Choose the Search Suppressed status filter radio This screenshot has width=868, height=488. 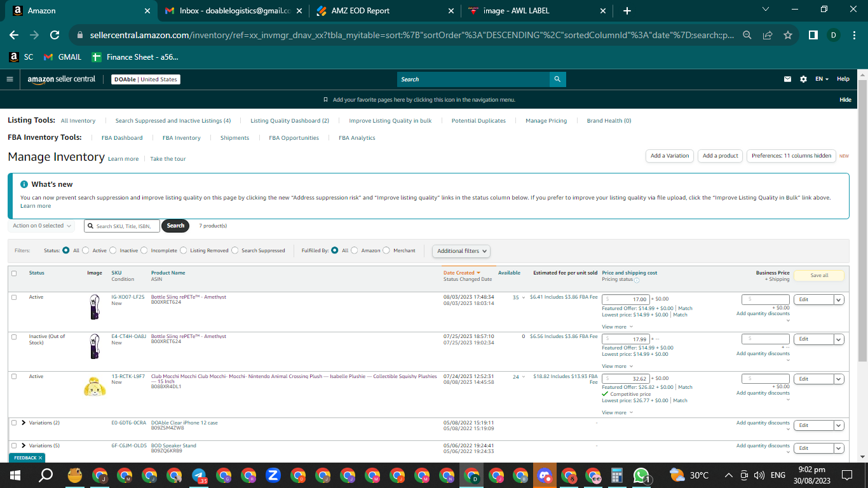pos(235,250)
